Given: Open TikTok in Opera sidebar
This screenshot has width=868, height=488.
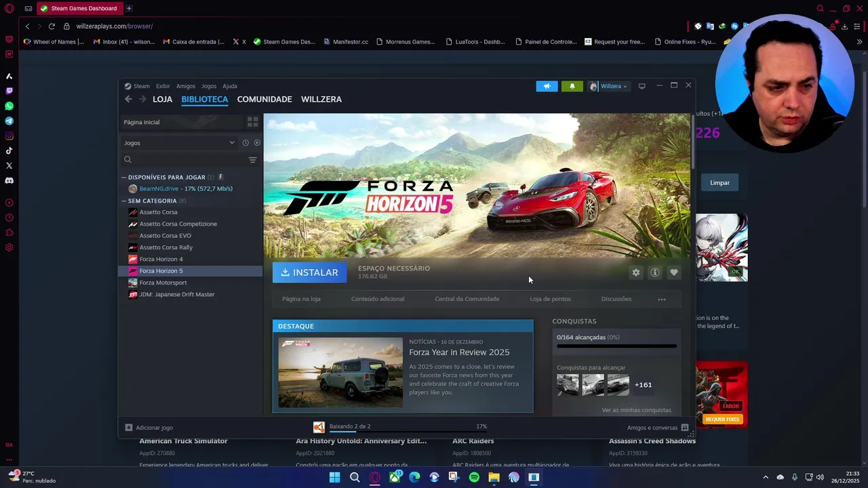Looking at the screenshot, I should click(9, 150).
